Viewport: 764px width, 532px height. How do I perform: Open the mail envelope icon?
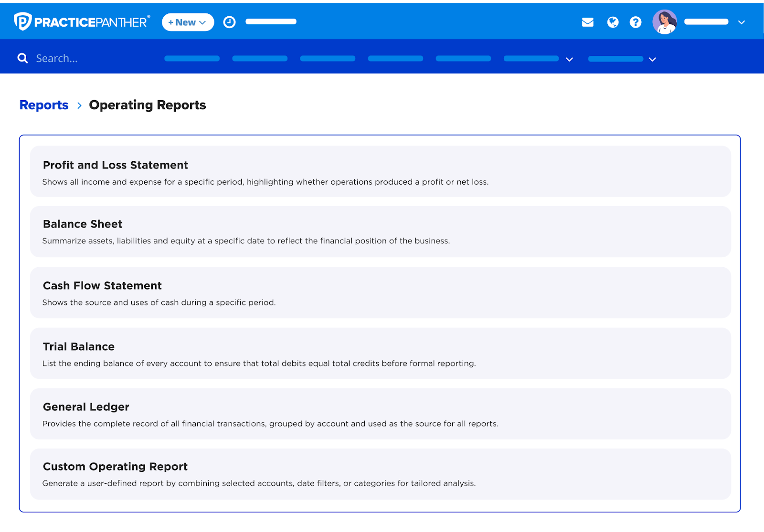tap(587, 22)
